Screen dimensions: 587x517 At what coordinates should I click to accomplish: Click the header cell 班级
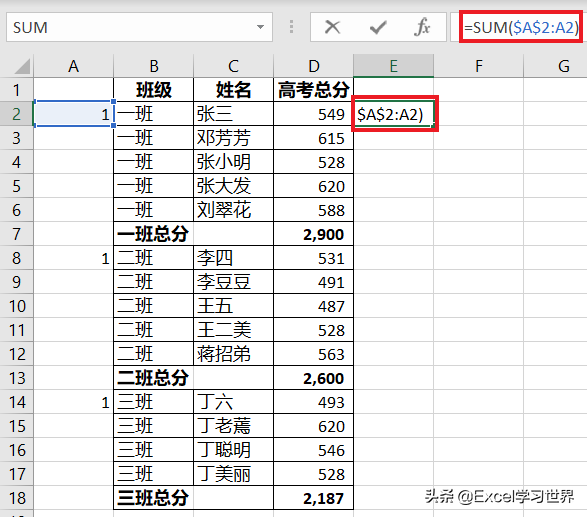[x=153, y=90]
